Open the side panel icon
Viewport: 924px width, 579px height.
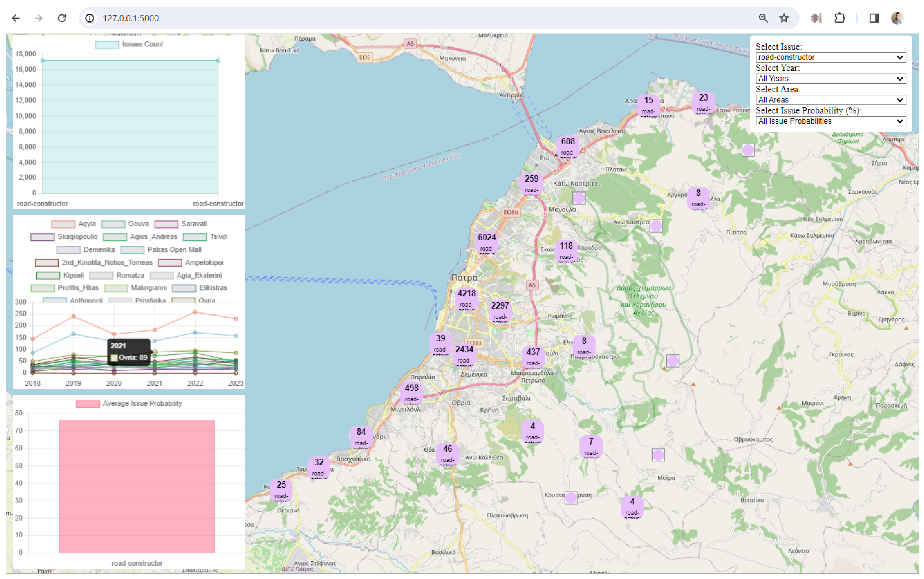(x=874, y=18)
